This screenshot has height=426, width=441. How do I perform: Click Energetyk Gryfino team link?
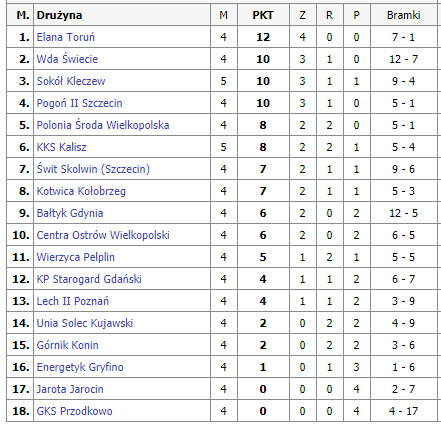coord(80,367)
